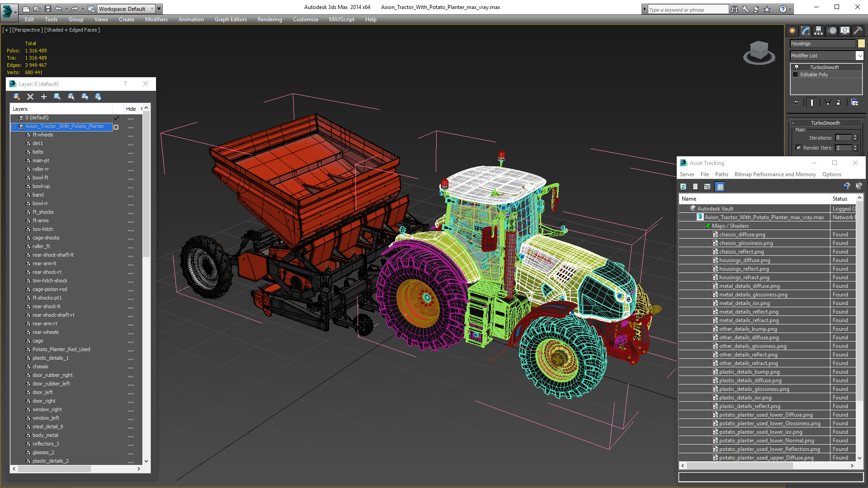Open the Modify command panel tab

click(806, 31)
